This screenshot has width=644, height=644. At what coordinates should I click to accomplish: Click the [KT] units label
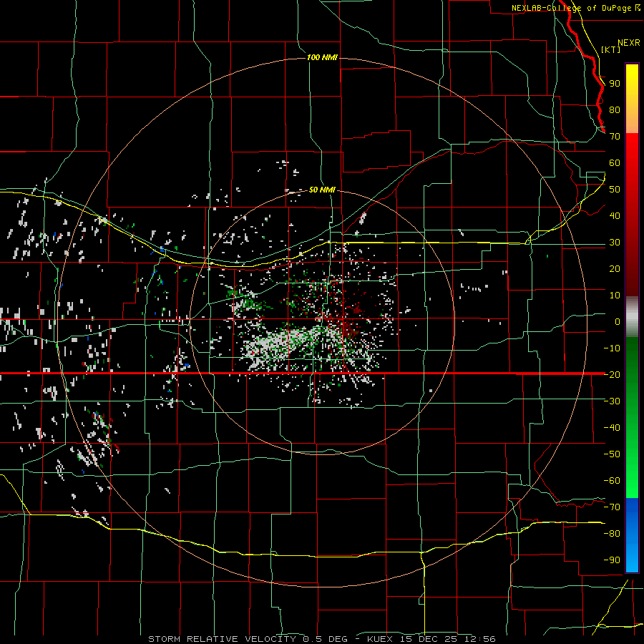[x=611, y=49]
